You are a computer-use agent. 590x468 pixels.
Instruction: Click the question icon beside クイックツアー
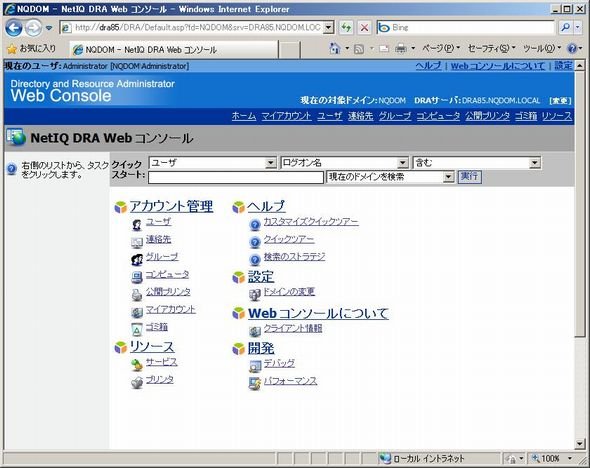point(255,242)
